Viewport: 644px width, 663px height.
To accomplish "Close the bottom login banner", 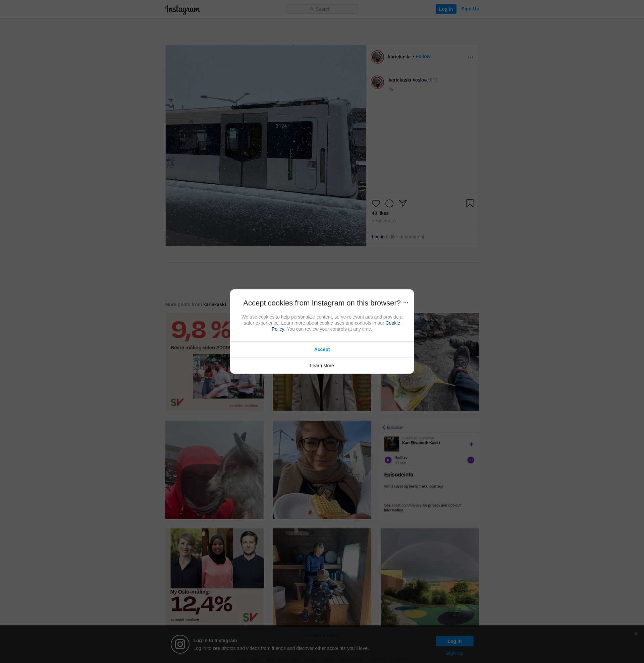I will (x=636, y=633).
